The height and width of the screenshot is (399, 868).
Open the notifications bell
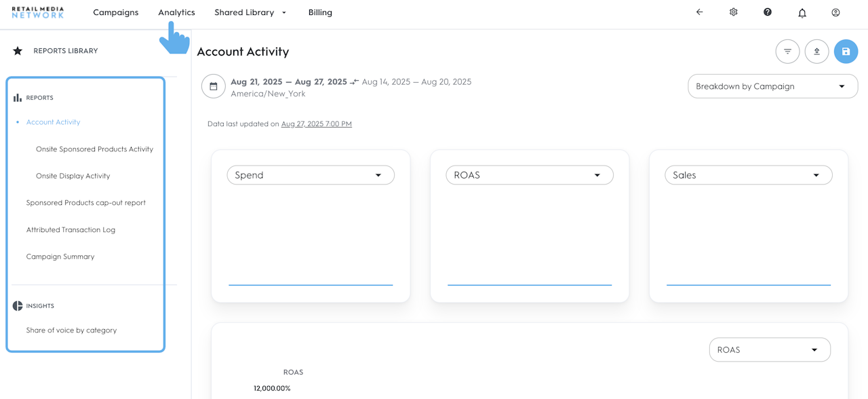[x=802, y=13]
